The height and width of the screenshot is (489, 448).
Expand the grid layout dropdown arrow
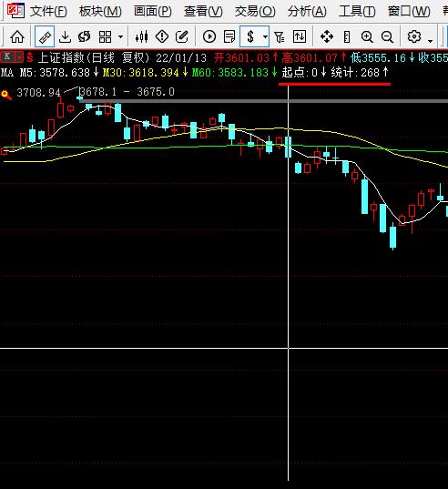click(x=120, y=37)
